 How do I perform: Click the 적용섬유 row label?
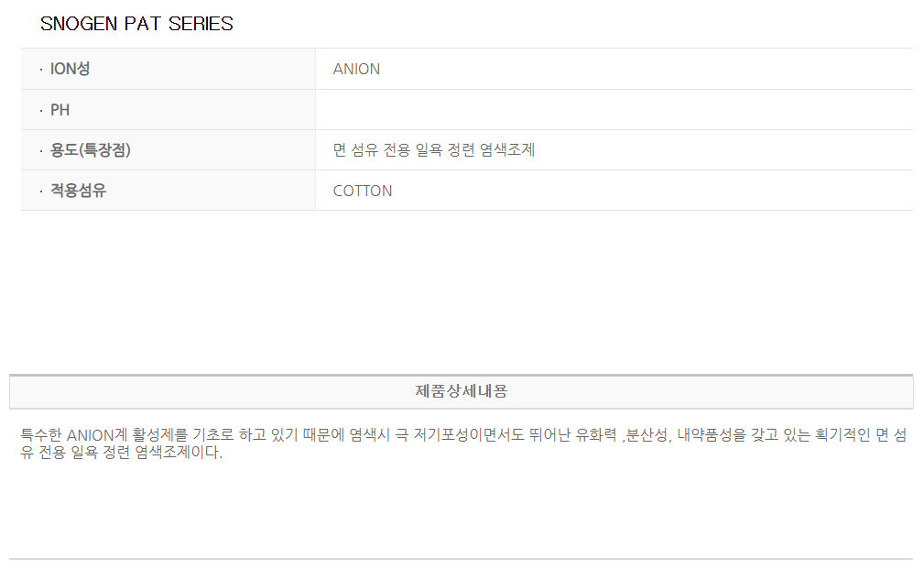(x=78, y=191)
